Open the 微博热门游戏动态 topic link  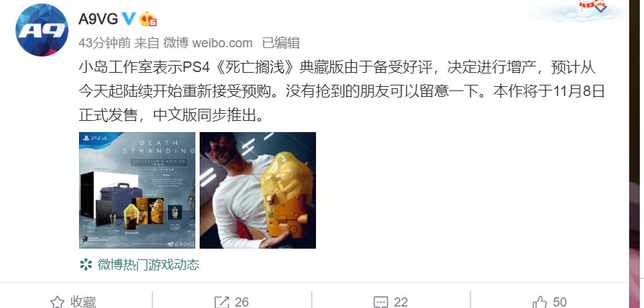tap(148, 264)
